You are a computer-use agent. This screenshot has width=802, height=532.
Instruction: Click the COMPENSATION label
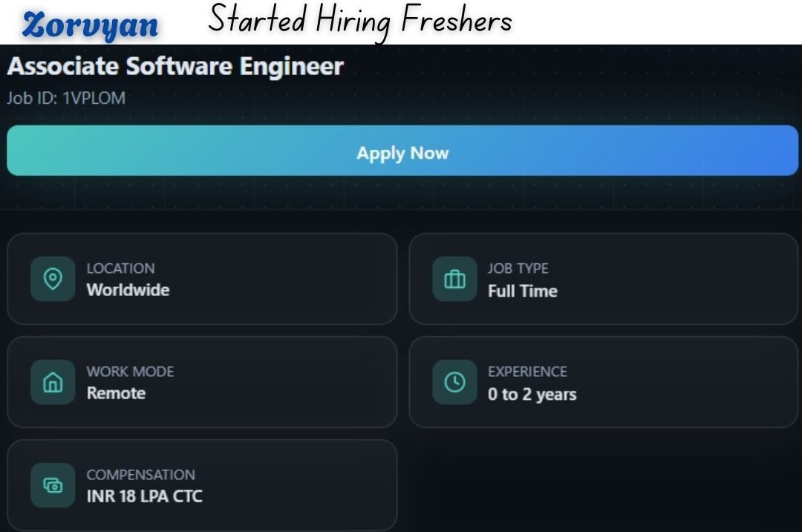pos(140,475)
